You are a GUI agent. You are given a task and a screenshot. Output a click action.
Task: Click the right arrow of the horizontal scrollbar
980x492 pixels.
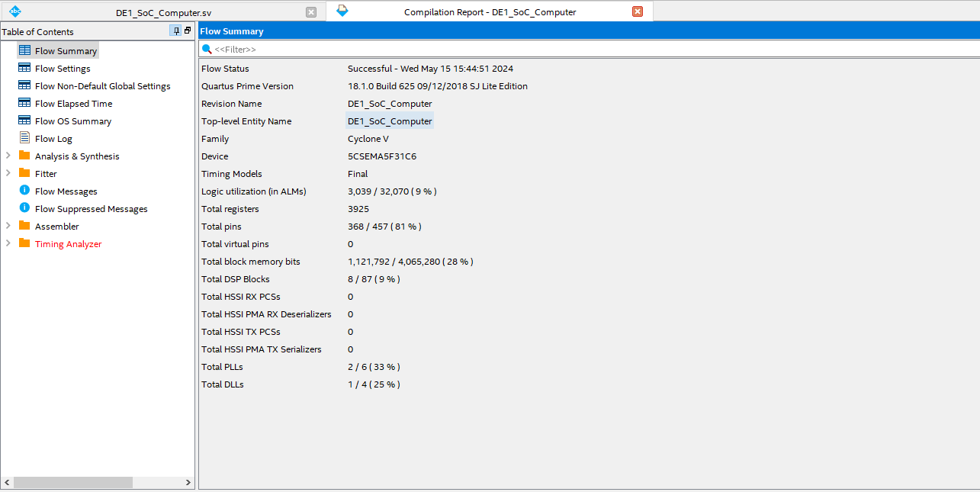coord(188,483)
